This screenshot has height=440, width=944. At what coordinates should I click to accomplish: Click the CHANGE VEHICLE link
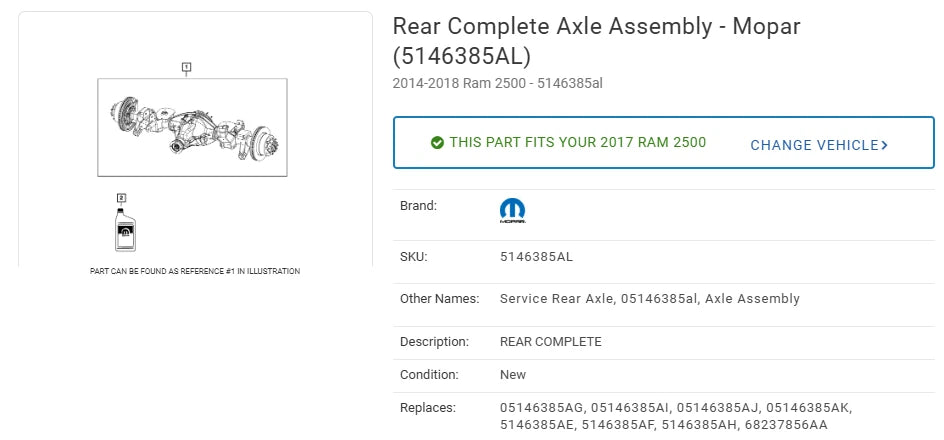(x=819, y=145)
